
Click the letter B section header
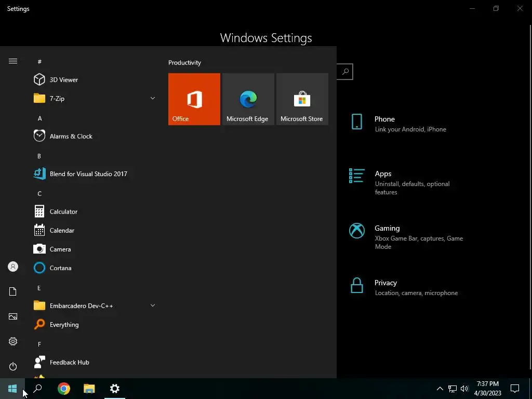pyautogui.click(x=39, y=156)
